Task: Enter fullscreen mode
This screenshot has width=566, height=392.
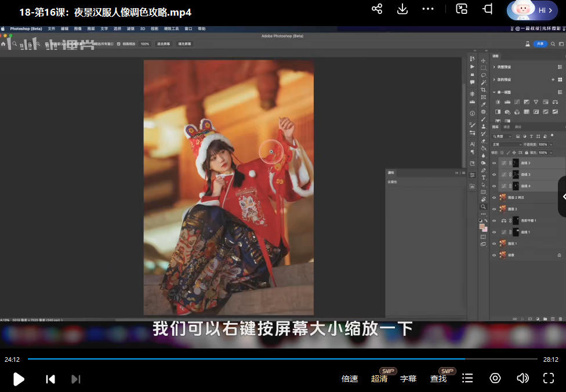Action: 549,378
